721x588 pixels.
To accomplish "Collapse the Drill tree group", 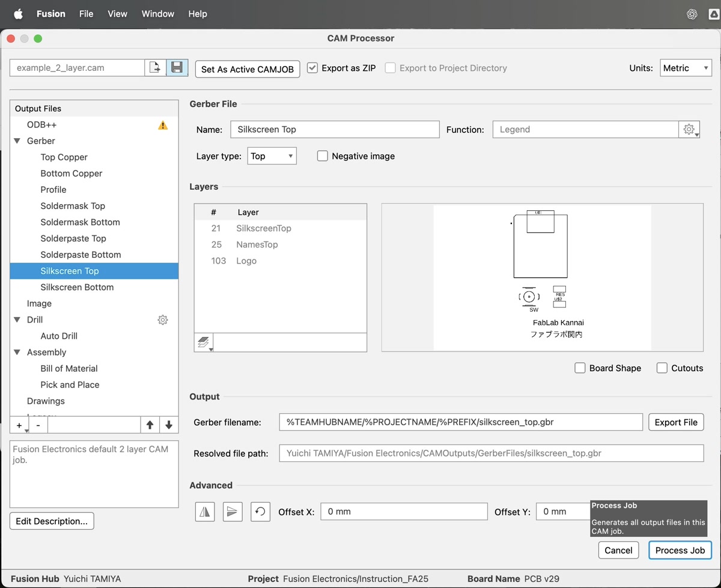I will (17, 320).
